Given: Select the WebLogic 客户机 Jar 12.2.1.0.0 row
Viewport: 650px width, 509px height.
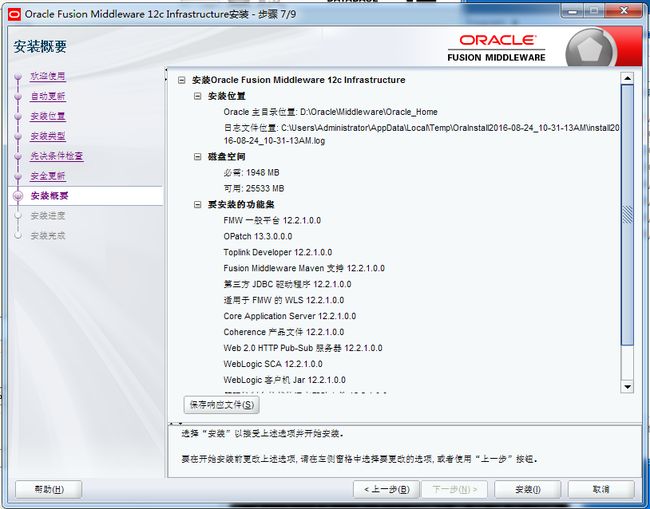Looking at the screenshot, I should [284, 380].
